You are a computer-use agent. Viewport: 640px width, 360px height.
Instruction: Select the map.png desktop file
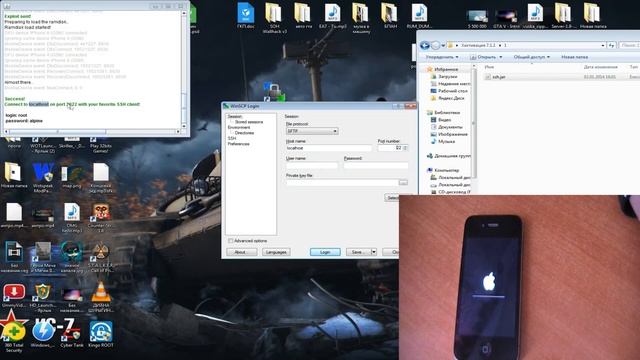[x=72, y=177]
